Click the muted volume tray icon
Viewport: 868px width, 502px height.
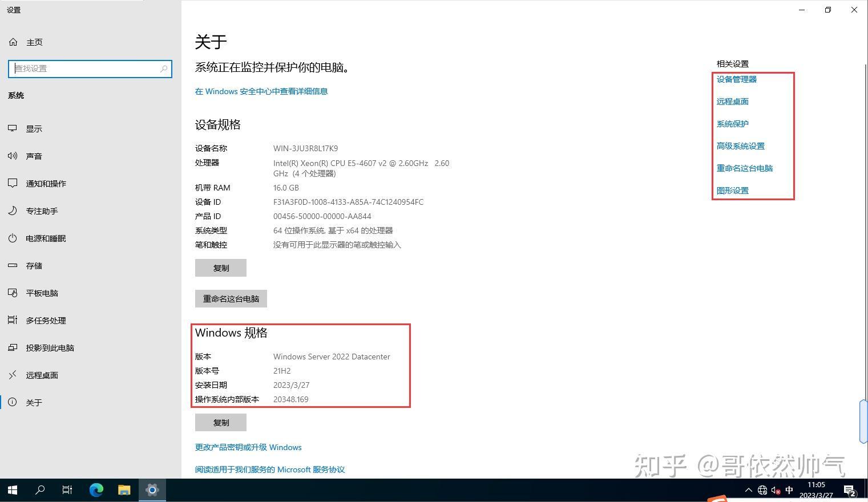click(x=776, y=490)
